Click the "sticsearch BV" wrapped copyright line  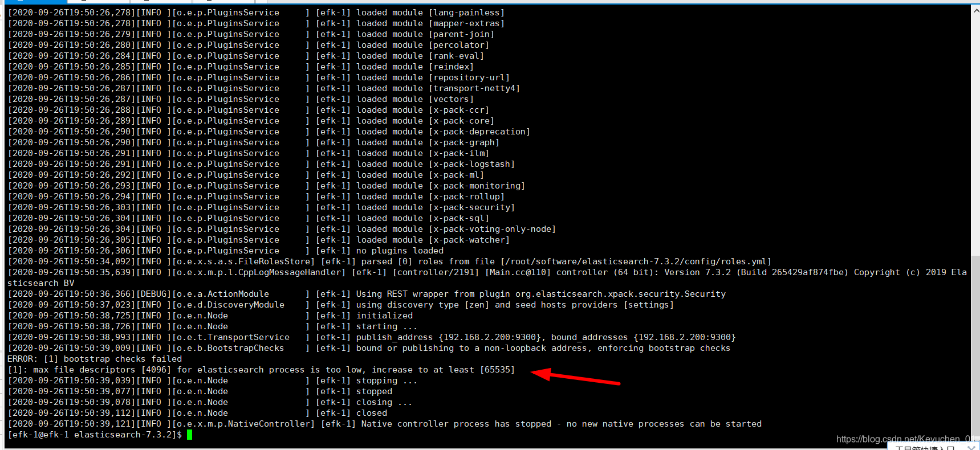[x=40, y=283]
